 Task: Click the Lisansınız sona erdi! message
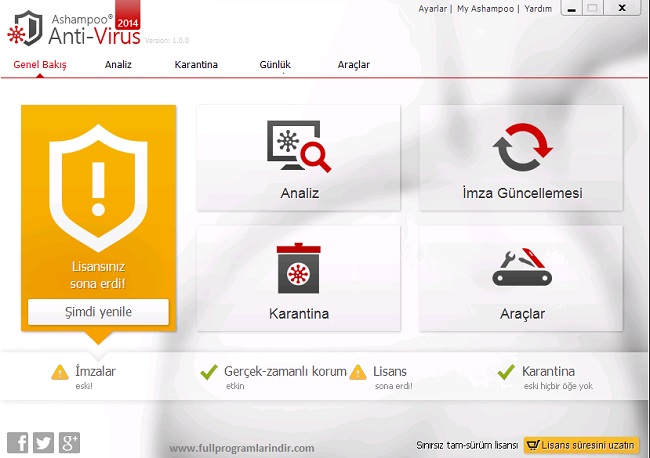pos(98,275)
